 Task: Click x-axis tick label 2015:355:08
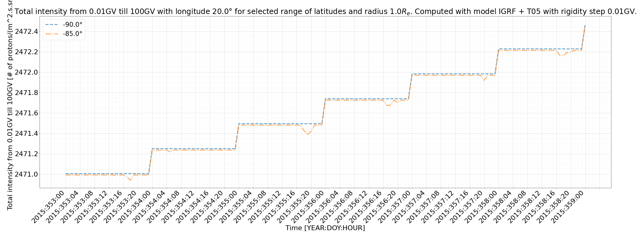251,207
